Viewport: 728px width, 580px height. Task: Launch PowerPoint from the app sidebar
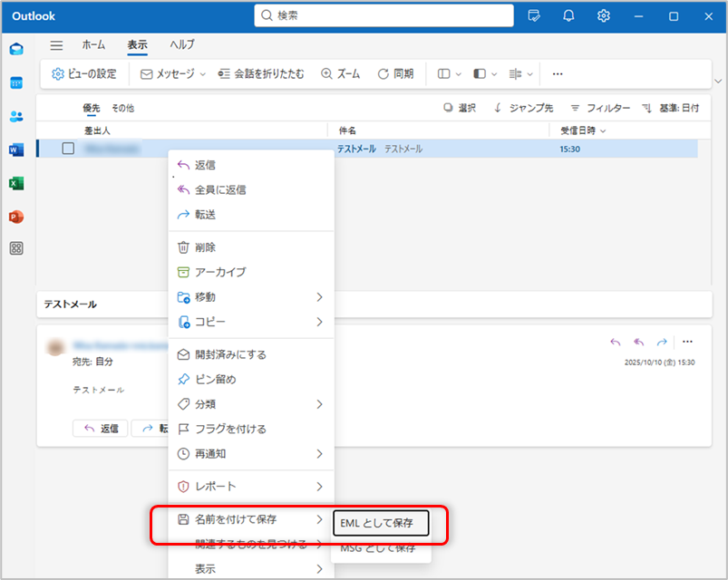tap(16, 217)
